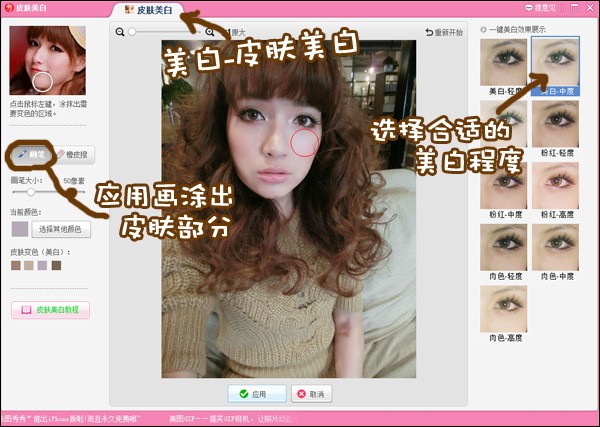The height and width of the screenshot is (427, 600).
Task: Click the zoom out magnifier icon
Action: 120,32
